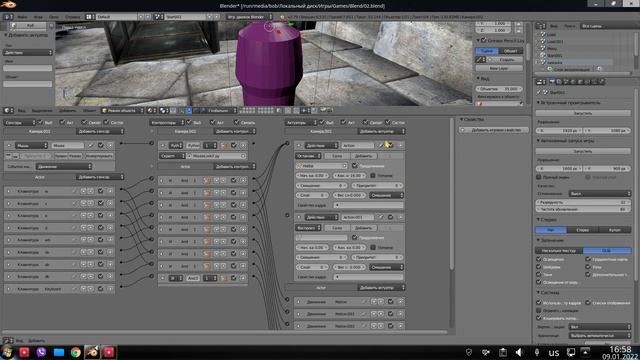
Task: Click the volume icon in system tray
Action: 519,352
